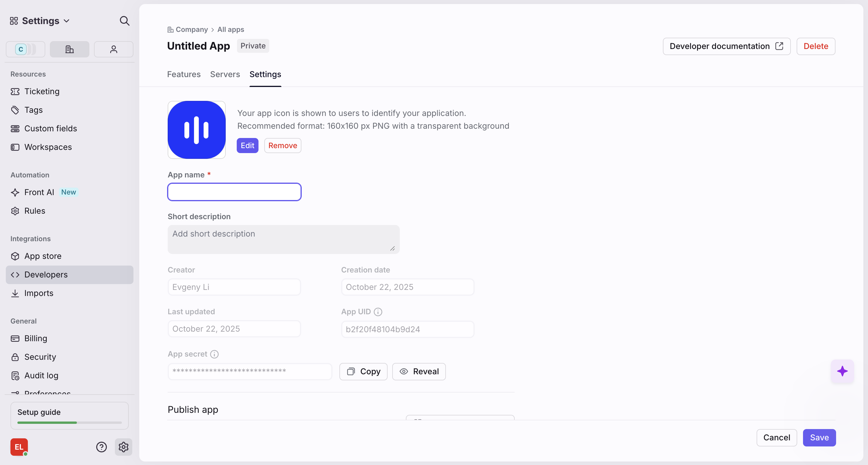Switch to the Features tab
868x465 pixels.
184,75
